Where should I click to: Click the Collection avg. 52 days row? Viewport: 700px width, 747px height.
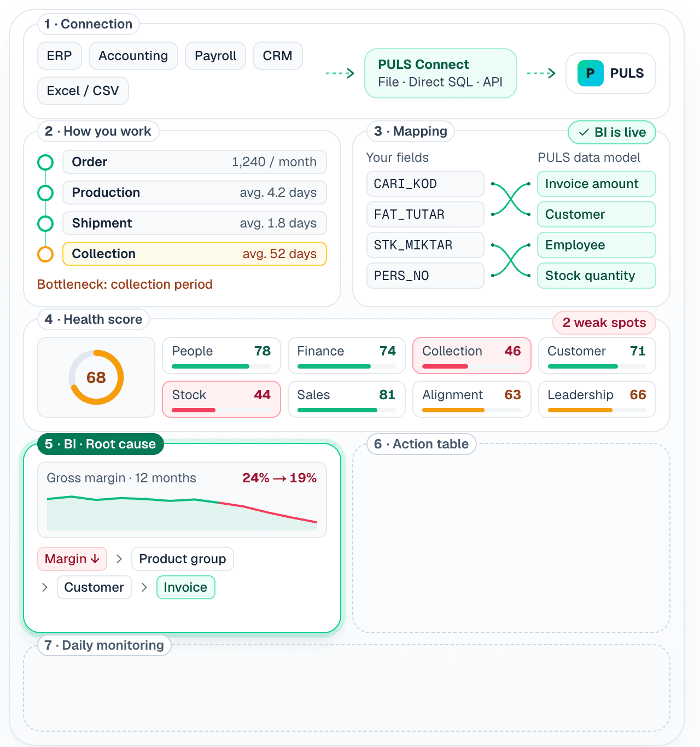pos(195,254)
